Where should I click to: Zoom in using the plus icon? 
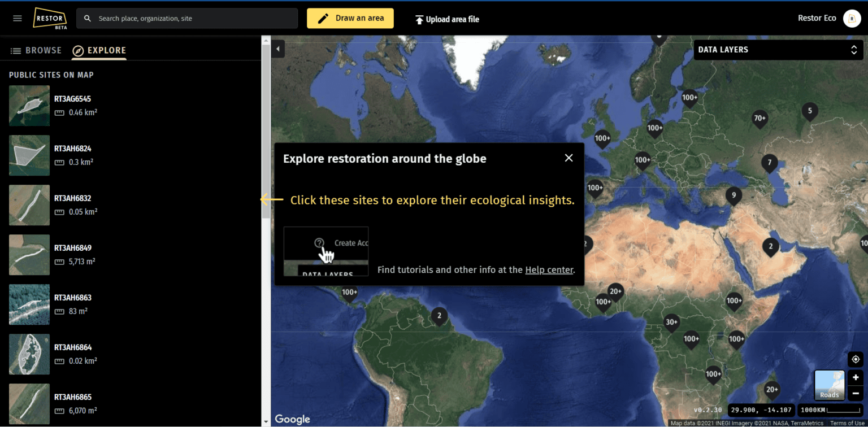[855, 377]
